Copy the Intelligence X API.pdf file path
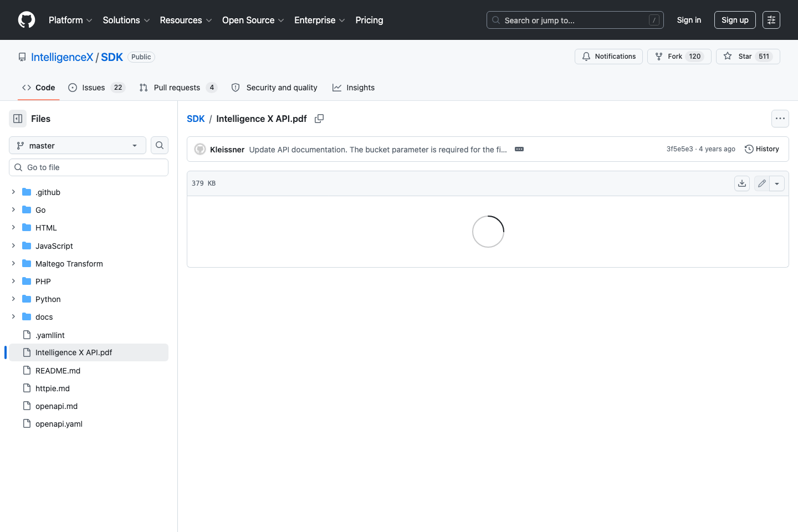798x532 pixels. 319,119
